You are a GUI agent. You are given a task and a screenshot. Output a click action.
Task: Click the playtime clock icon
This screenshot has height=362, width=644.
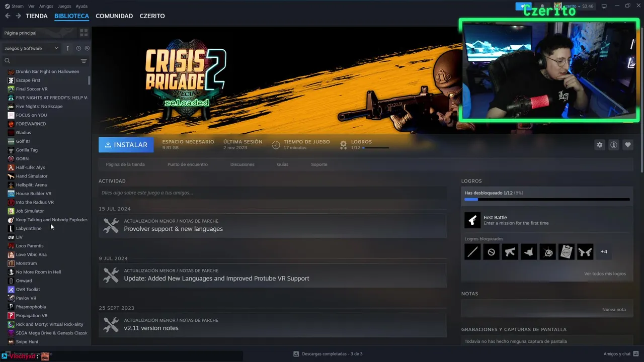pos(276,145)
